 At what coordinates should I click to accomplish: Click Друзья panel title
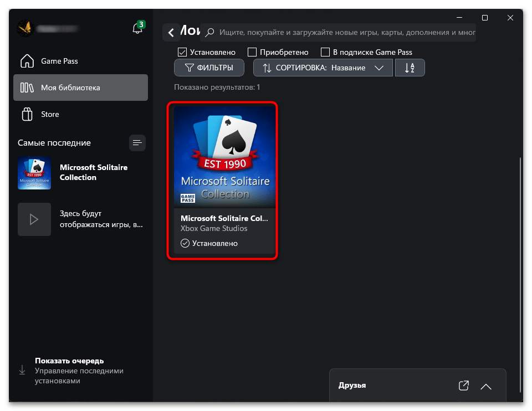[x=352, y=386]
